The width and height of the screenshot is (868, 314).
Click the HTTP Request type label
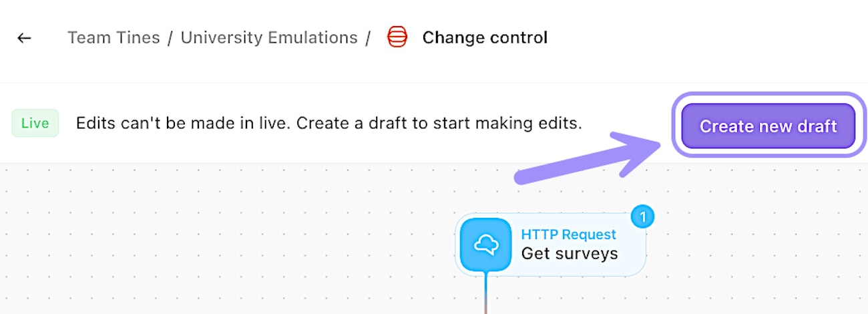click(568, 234)
